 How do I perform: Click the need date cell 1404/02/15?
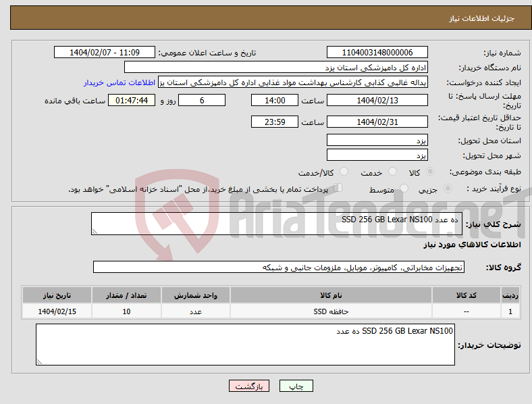click(x=57, y=311)
